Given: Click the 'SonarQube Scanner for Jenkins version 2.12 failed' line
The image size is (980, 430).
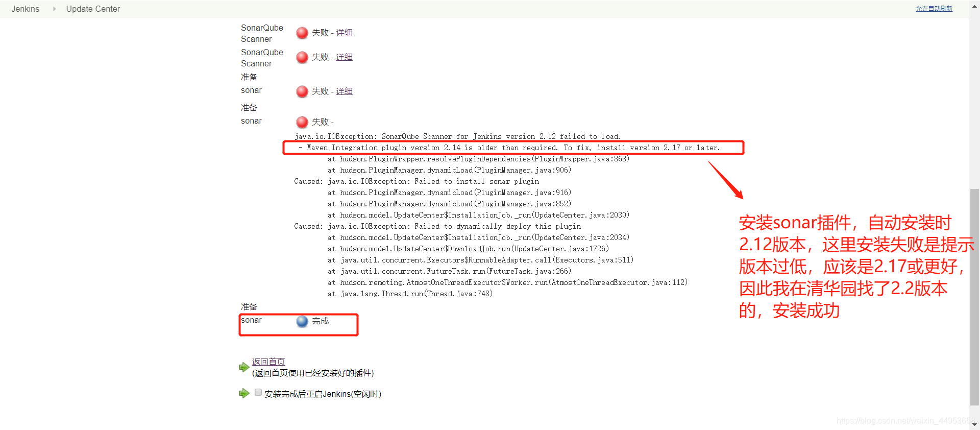Looking at the screenshot, I should 457,136.
